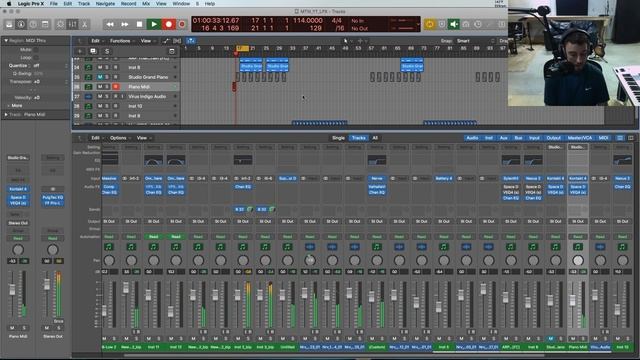Open the Snap Smart dropdown
The height and width of the screenshot is (360, 640).
point(476,41)
